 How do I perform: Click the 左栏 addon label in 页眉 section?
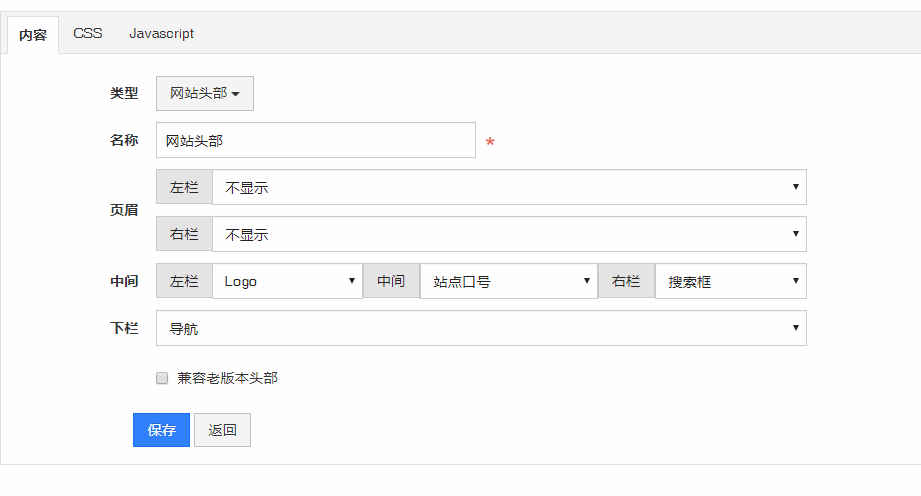point(184,187)
